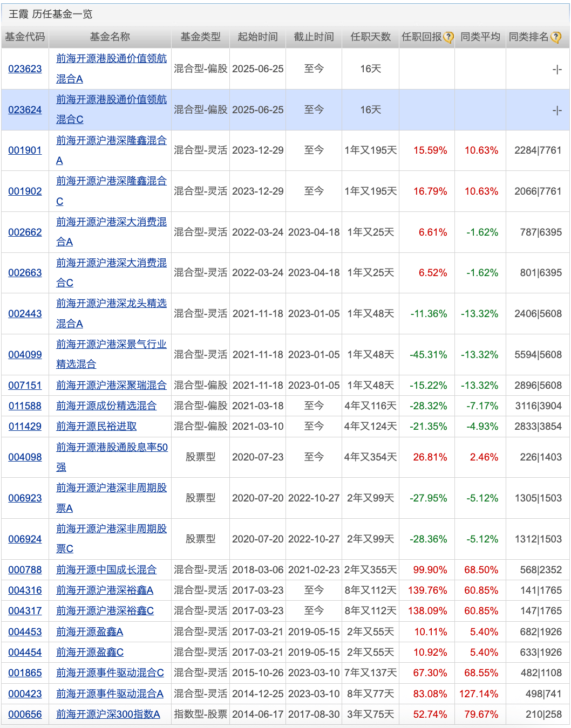Click the help icon beside 同类排名 header
The image size is (571, 728).
point(556,37)
